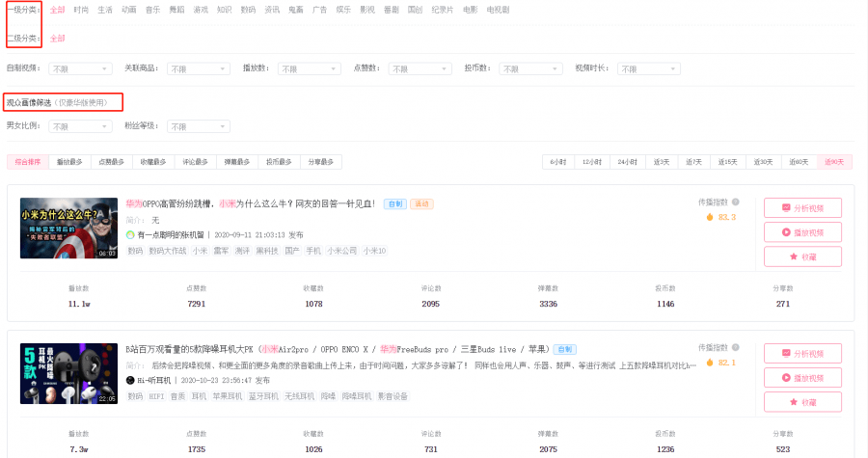
Task: Sort by 评论最多
Action: tap(196, 162)
